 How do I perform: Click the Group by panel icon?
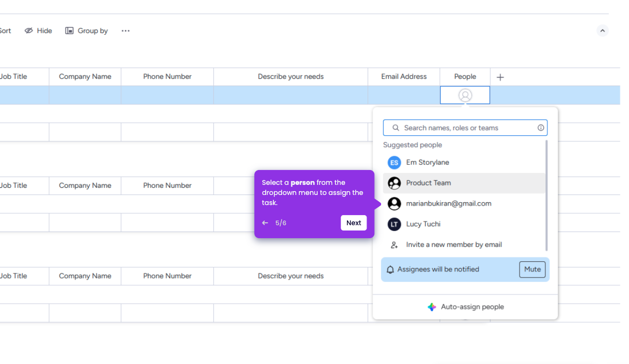tap(69, 31)
